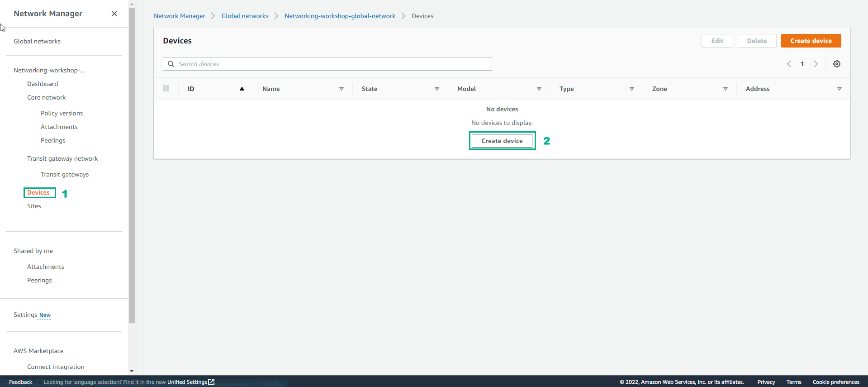Viewport: 868px width, 387px height.
Task: Open Peerings under Shared by me
Action: [x=39, y=280]
